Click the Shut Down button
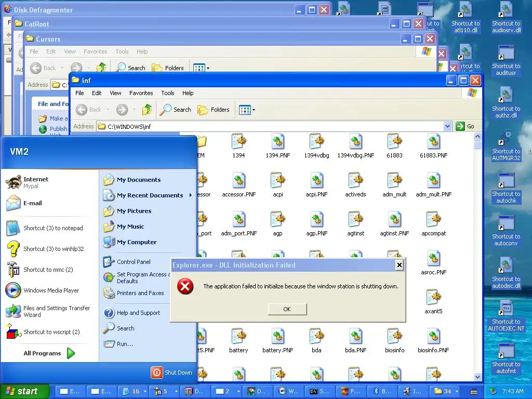 [x=171, y=373]
